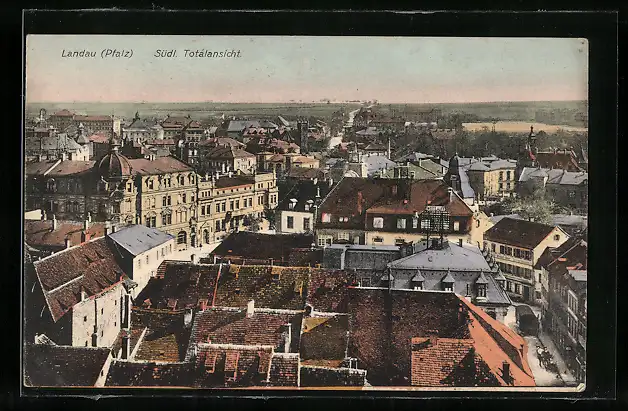Click the 'Landau (Pfalz)' caption text
This screenshot has width=628, height=411.
(97, 54)
